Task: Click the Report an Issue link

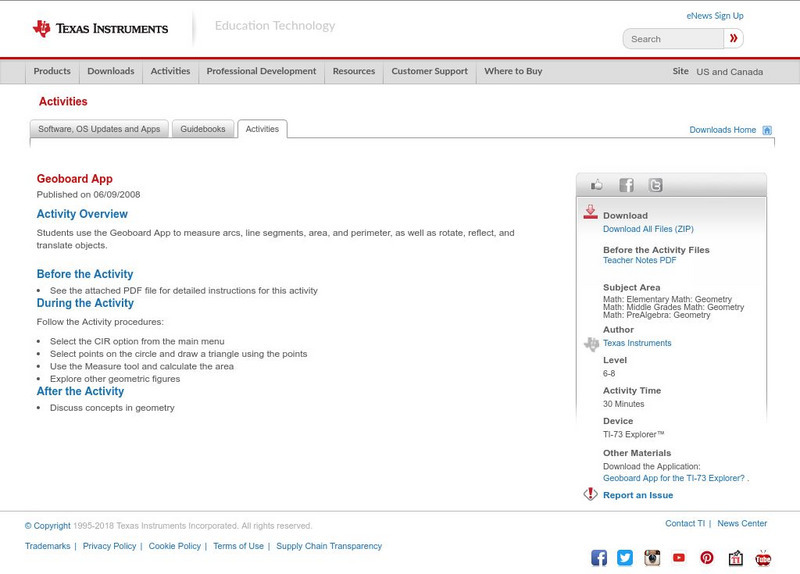Action: click(638, 495)
